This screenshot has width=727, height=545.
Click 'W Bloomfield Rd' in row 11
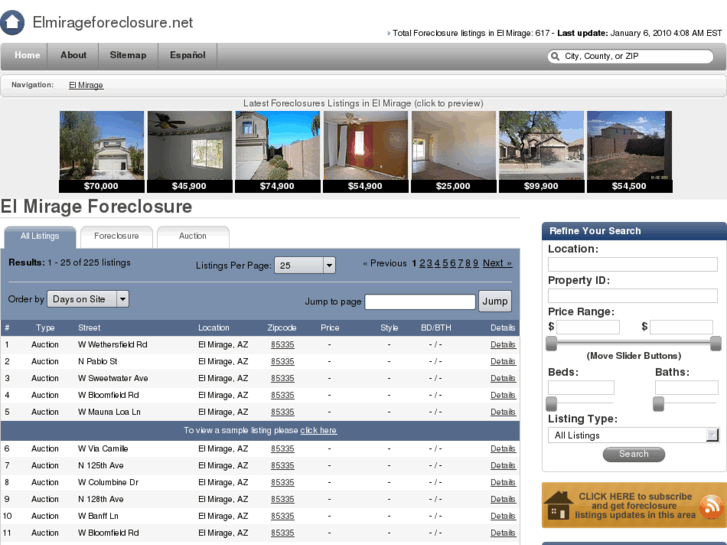click(108, 533)
